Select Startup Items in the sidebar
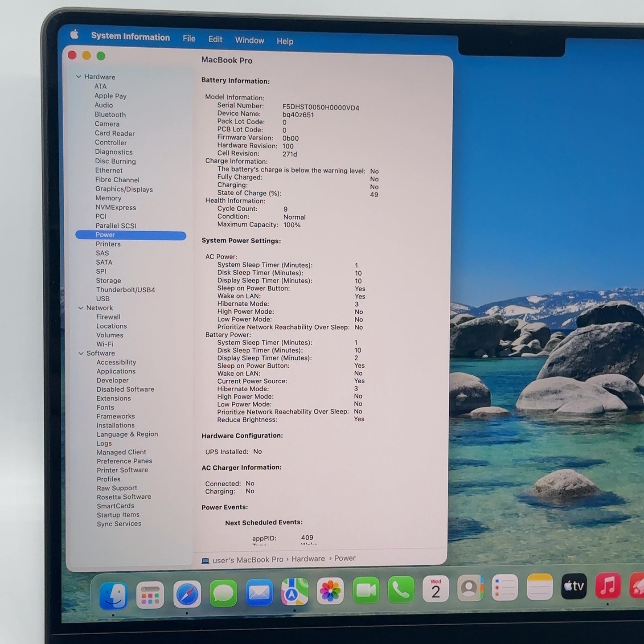The image size is (644, 644). tap(118, 515)
